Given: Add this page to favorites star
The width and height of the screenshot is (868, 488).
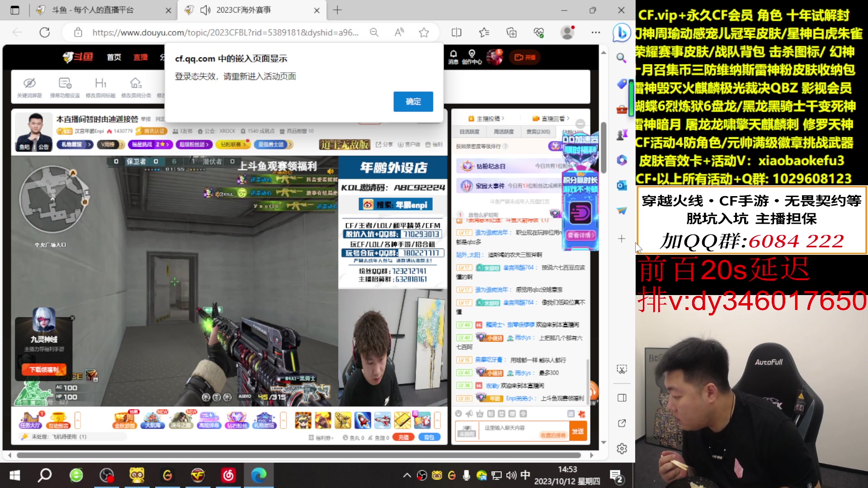Looking at the screenshot, I should (x=424, y=33).
